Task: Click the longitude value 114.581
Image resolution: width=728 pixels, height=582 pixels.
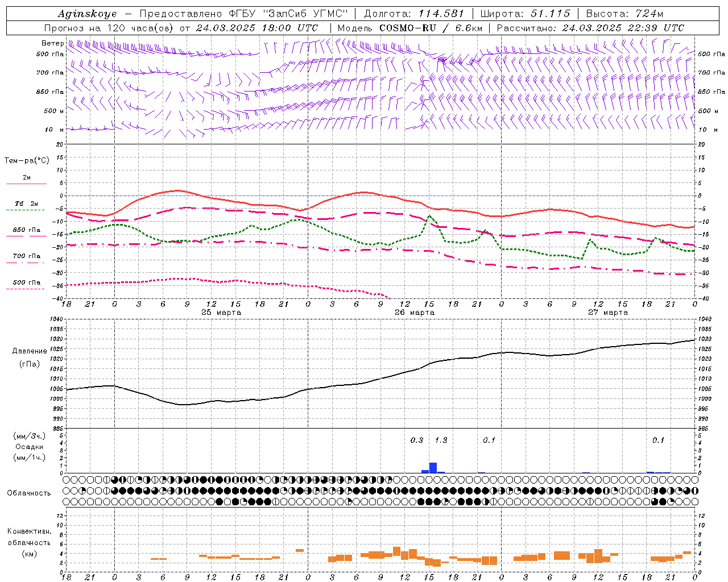Action: [x=441, y=14]
